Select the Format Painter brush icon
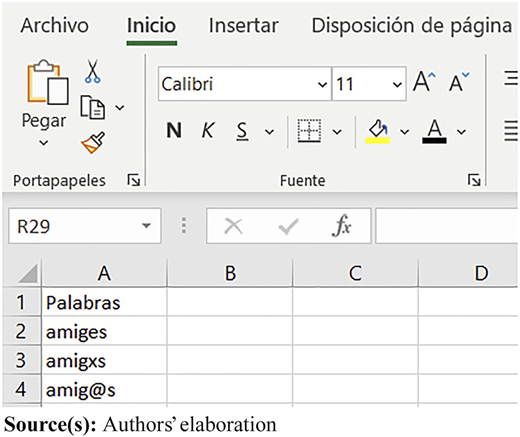Screen dimensions: 520x437 click(93, 143)
